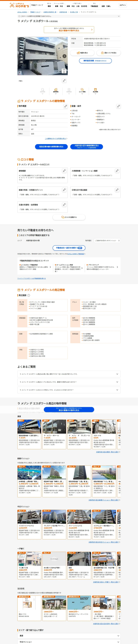Click 大阪市淀川区の価格相場を見る button
This screenshot has height=644, width=138.
[x=86, y=147]
